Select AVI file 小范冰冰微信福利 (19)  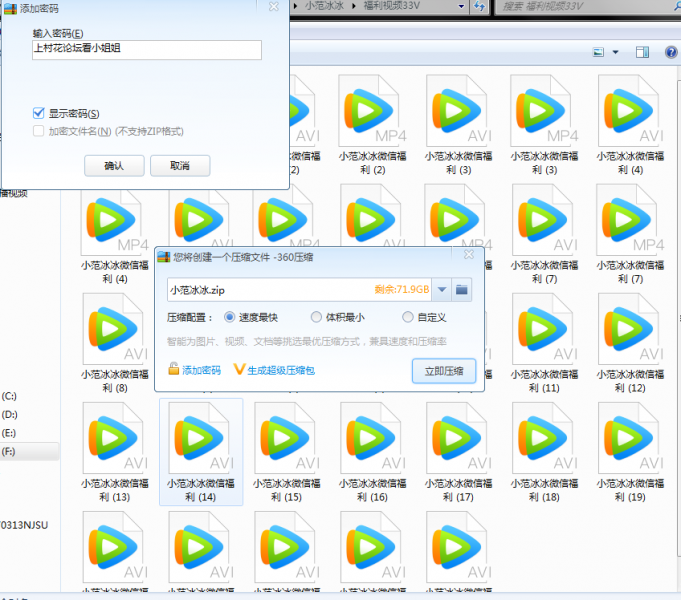pos(630,452)
